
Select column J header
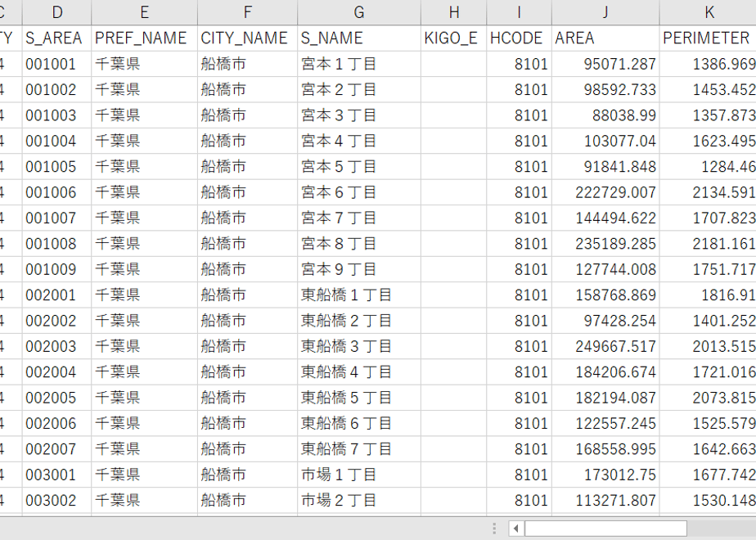[605, 12]
